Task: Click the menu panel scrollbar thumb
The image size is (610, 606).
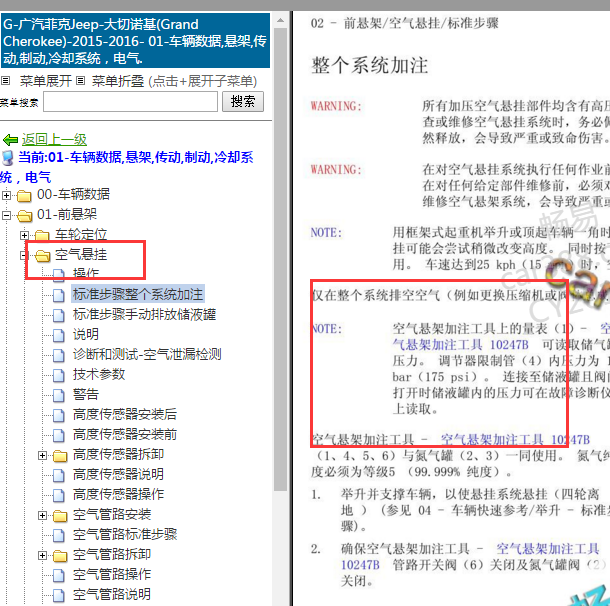Action: [280, 260]
